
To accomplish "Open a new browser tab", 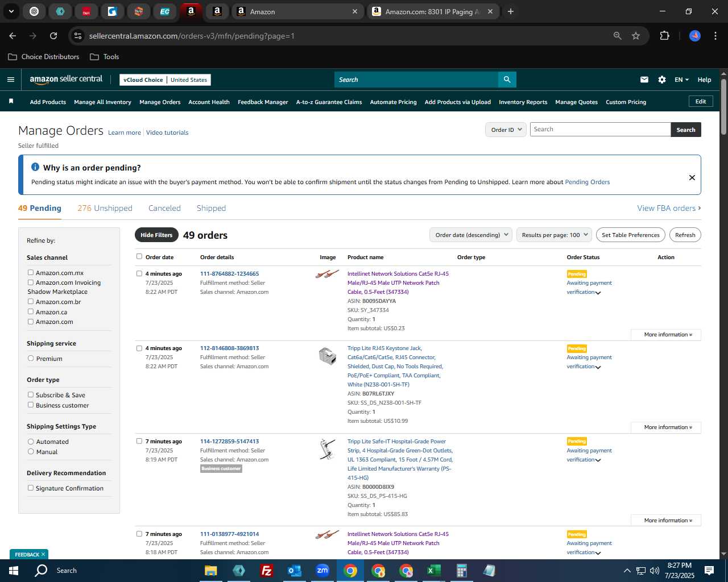I will click(511, 11).
